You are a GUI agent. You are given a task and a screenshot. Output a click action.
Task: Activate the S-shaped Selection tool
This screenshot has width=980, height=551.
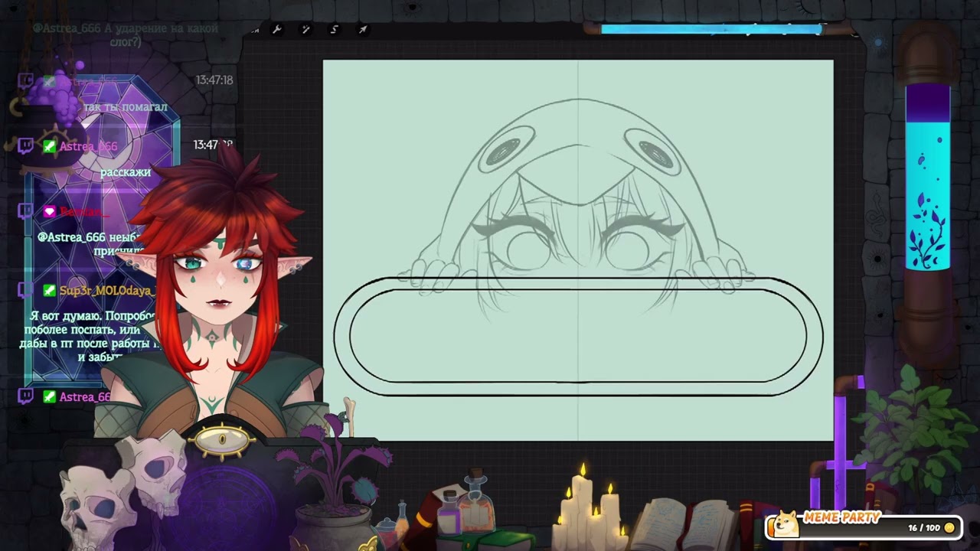334,30
